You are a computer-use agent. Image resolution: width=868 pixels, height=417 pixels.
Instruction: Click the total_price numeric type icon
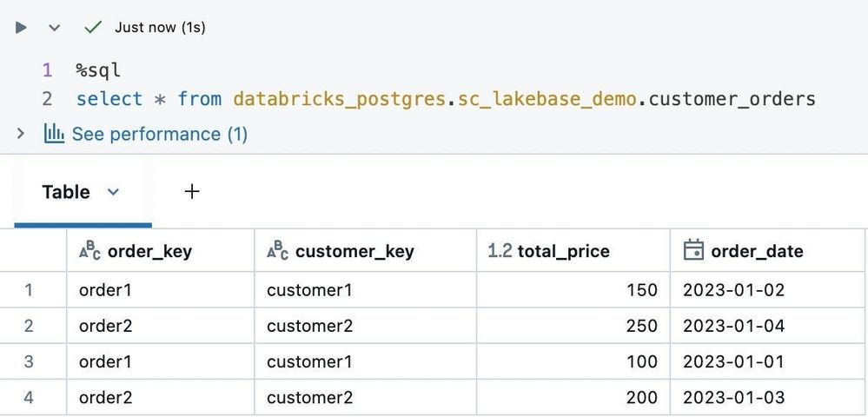tap(500, 251)
